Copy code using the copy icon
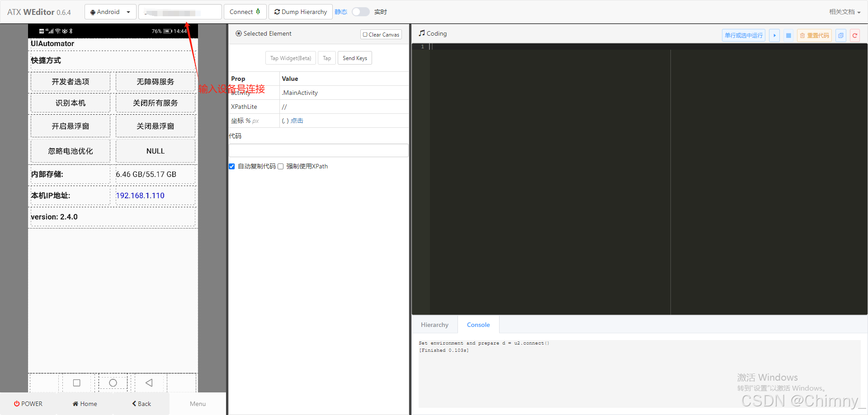This screenshot has height=415, width=868. [841, 35]
